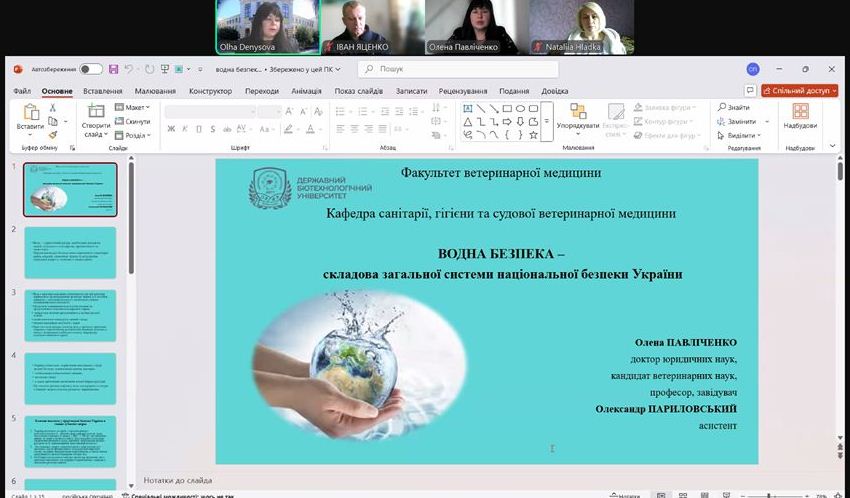Image resolution: width=850 pixels, height=498 pixels.
Task: Open the Add-ins (Надбудови) icon
Action: 800,111
